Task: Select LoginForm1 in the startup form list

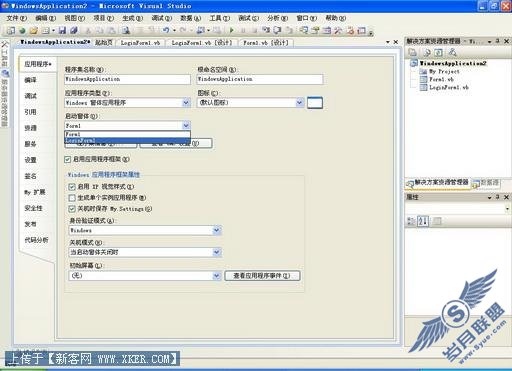Action: point(127,140)
